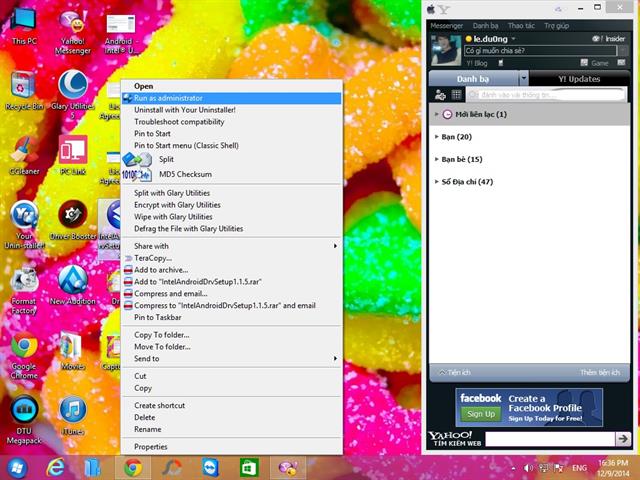
Task: Expand the Bạn bè (15) contact group
Action: pyautogui.click(x=437, y=159)
